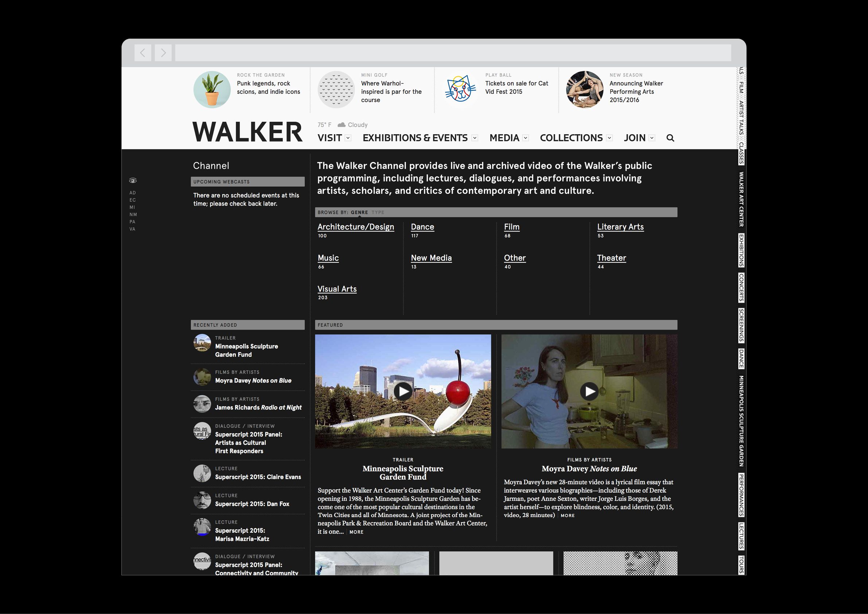Select the NM filter in left sidebar

point(133,214)
